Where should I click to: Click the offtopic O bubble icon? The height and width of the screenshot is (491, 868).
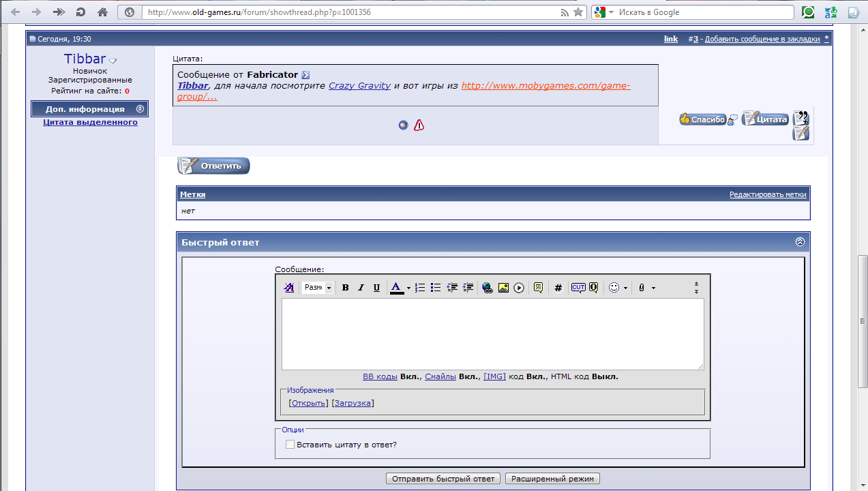click(594, 288)
